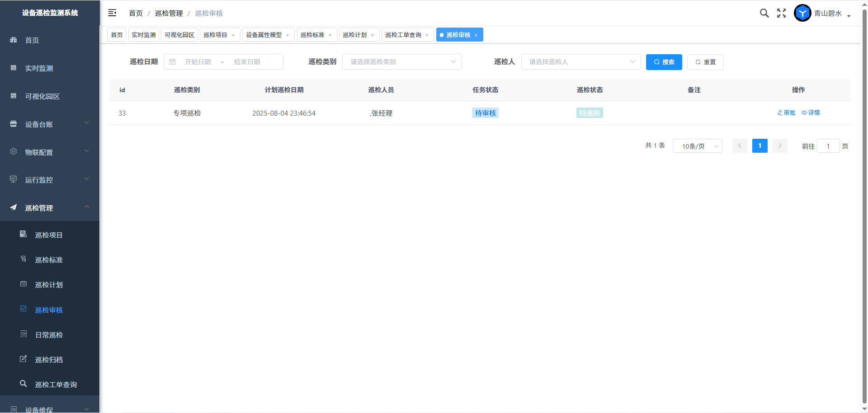This screenshot has width=868, height=413.
Task: Click the 巡检归档 edit icon in sidebar
Action: click(24, 359)
